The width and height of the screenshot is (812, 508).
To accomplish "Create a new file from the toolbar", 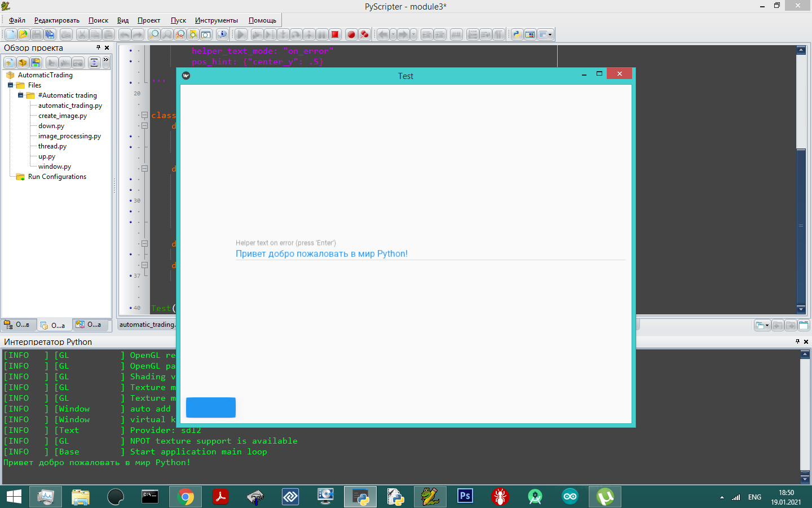I will (x=11, y=34).
